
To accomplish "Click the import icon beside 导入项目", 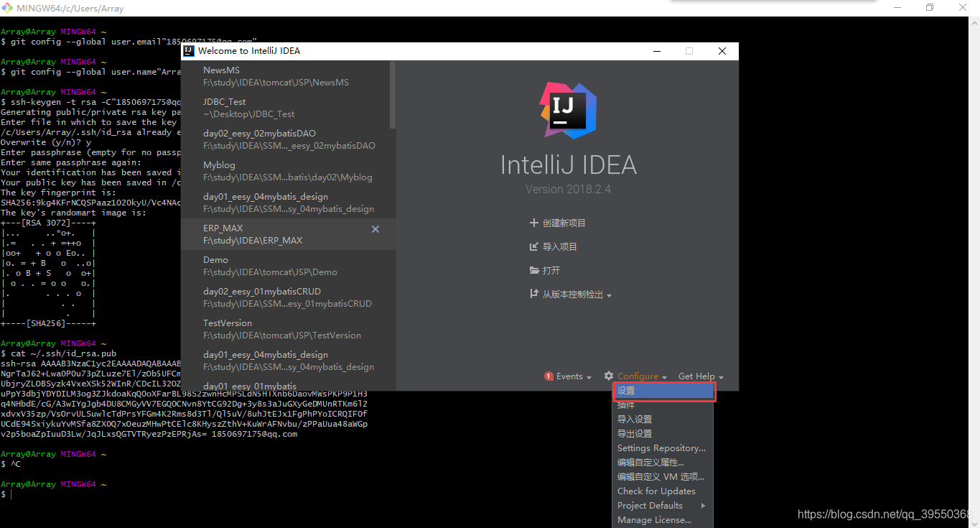I will [533, 246].
